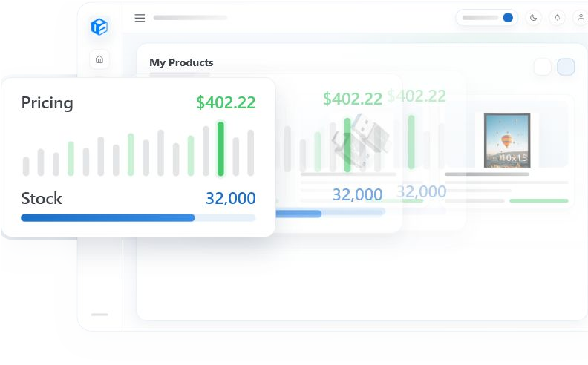This screenshot has width=588, height=365.
Task: Select the light-blue view button in My Products
Action: click(566, 67)
